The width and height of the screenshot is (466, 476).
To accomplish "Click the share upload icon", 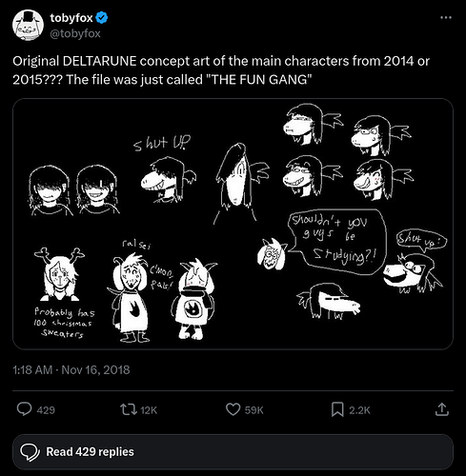I will tap(442, 409).
